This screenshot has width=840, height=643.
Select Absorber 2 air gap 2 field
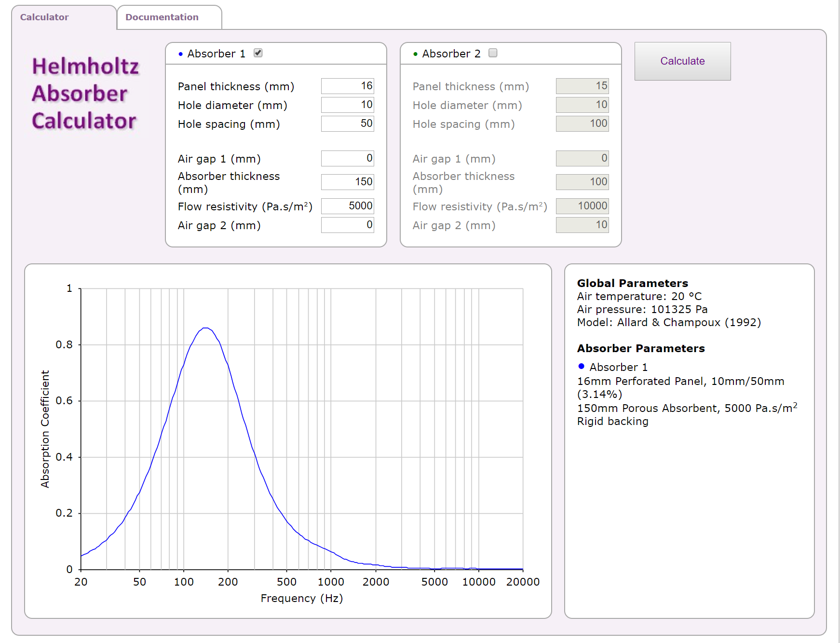tap(583, 225)
